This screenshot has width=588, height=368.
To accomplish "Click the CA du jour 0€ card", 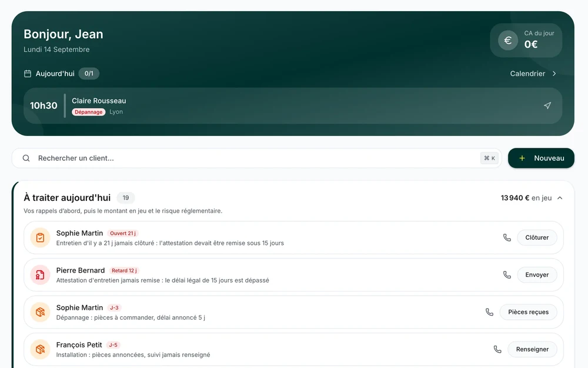I will [x=526, y=40].
